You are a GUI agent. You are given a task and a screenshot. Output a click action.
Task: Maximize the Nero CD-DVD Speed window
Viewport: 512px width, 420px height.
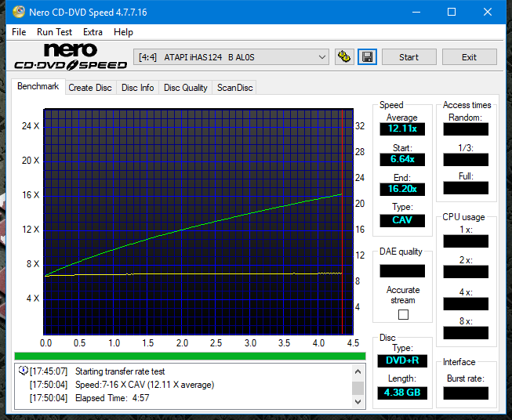click(452, 13)
